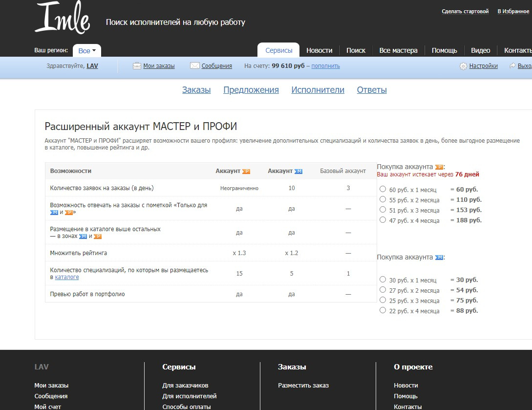
Task: Click orange P badge next to Покупка аккаунта
Action: [439, 167]
